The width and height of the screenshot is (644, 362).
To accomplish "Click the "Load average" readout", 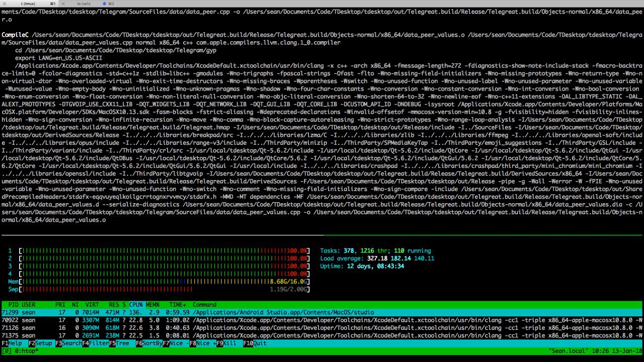I will pyautogui.click(x=377, y=258).
